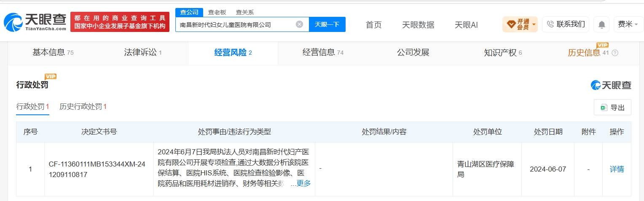Open 详情 link for the penalty record
Screen dimensions: 644x201
click(x=617, y=169)
